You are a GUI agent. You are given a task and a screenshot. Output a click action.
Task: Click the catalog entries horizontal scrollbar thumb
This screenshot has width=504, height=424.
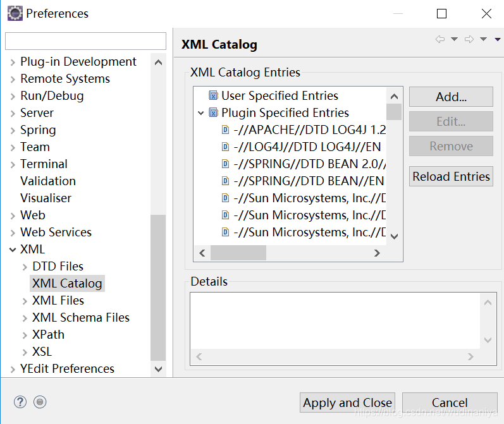(238, 253)
